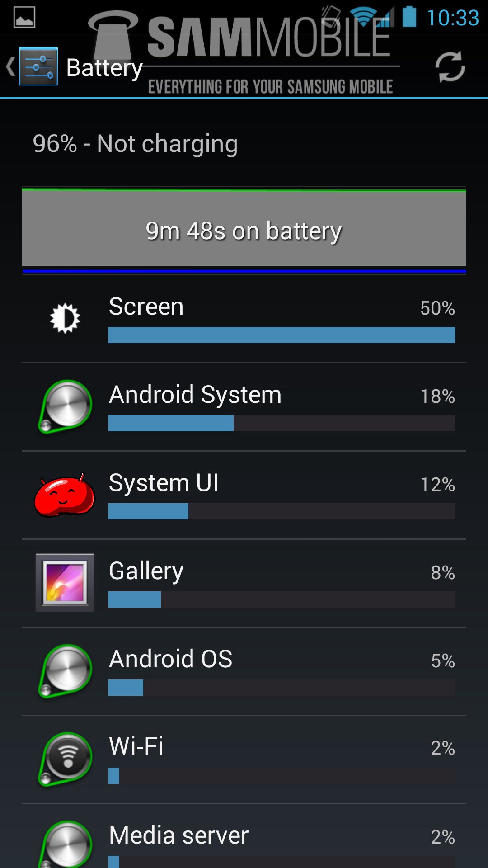488x868 pixels.
Task: Tap the Android OS 5% usage bar
Action: tap(282, 688)
